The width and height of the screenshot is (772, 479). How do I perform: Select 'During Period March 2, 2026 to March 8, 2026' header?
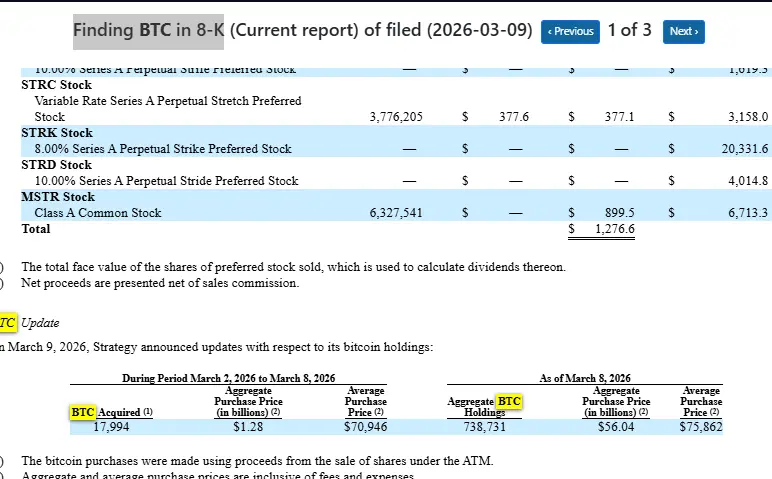click(228, 378)
